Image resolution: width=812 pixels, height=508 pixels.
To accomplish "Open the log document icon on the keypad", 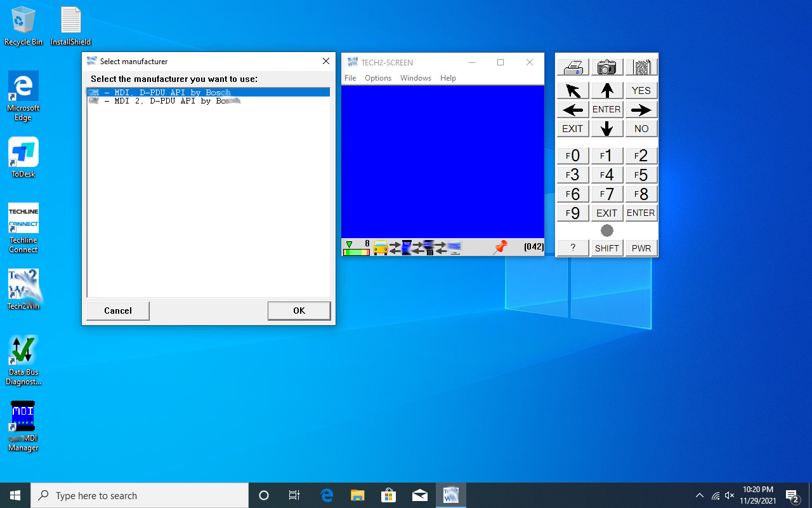I will 641,66.
